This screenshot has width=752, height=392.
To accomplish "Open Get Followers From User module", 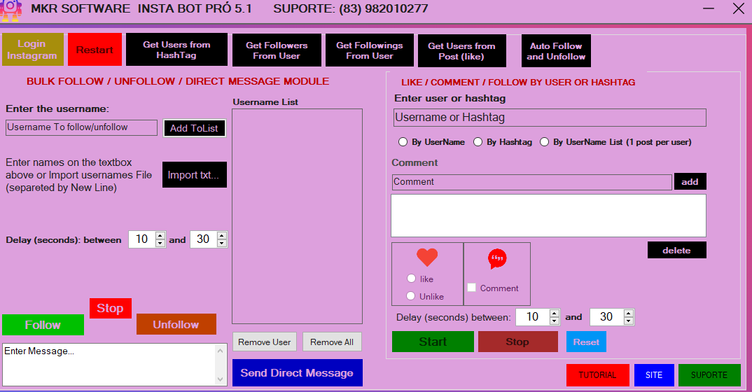I will point(277,50).
